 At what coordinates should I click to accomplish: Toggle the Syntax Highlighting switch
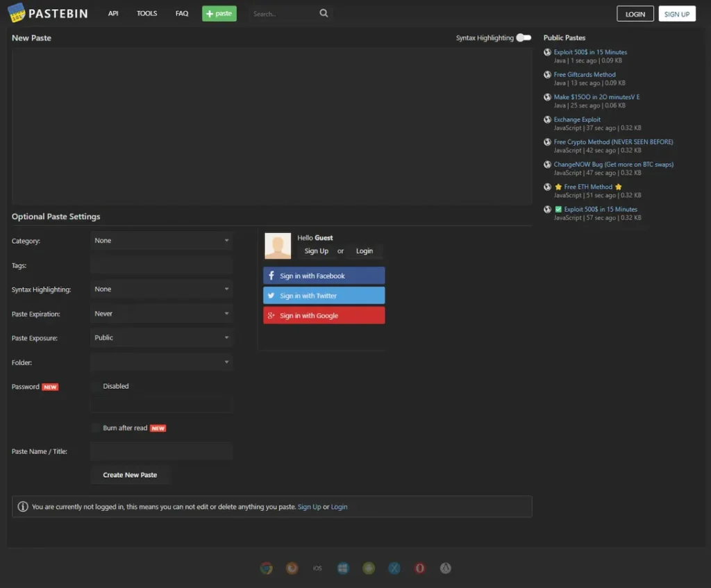(524, 37)
